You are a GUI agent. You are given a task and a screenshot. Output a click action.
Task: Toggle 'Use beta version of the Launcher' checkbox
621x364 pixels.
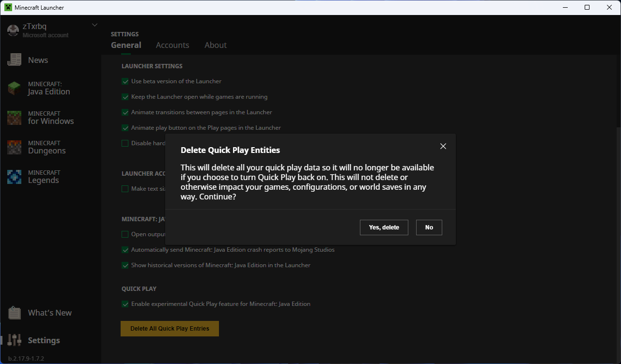click(x=125, y=81)
